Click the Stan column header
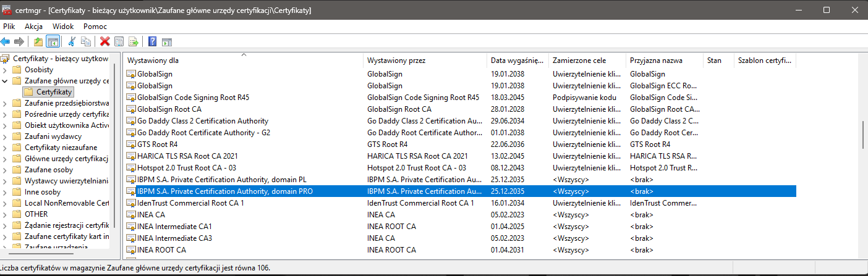Viewport: 868px width, 276px height. [719, 61]
